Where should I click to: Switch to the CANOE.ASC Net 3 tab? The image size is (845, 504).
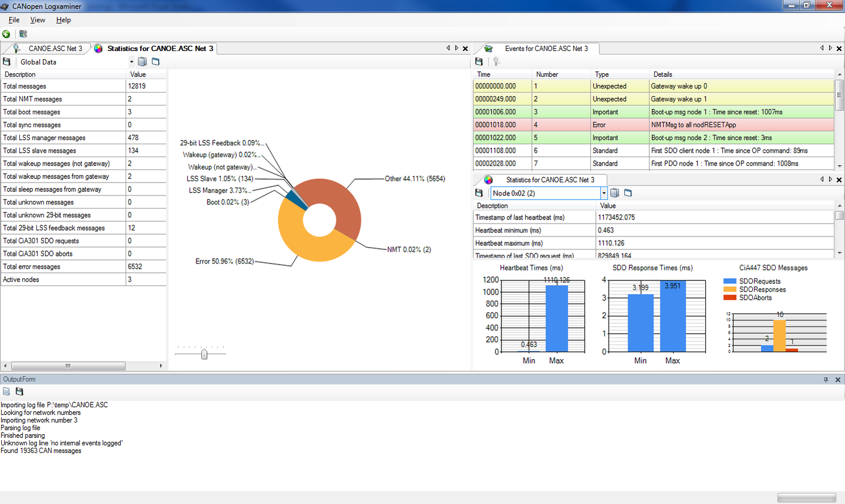[55, 49]
